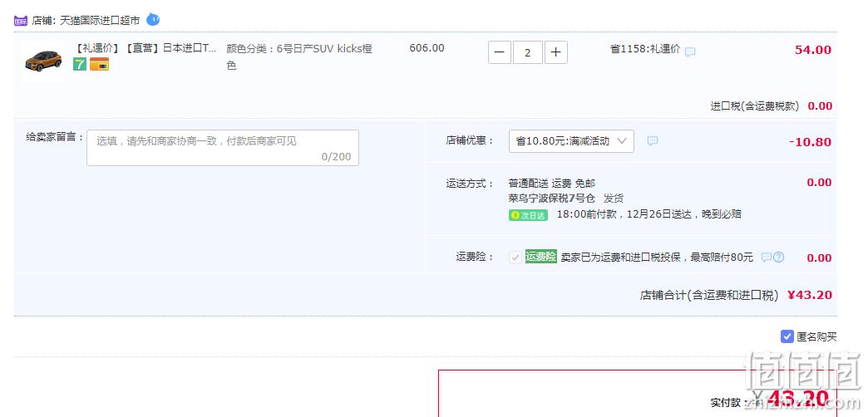The height and width of the screenshot is (417, 868).
Task: Increase quantity with the plus button
Action: tap(555, 52)
